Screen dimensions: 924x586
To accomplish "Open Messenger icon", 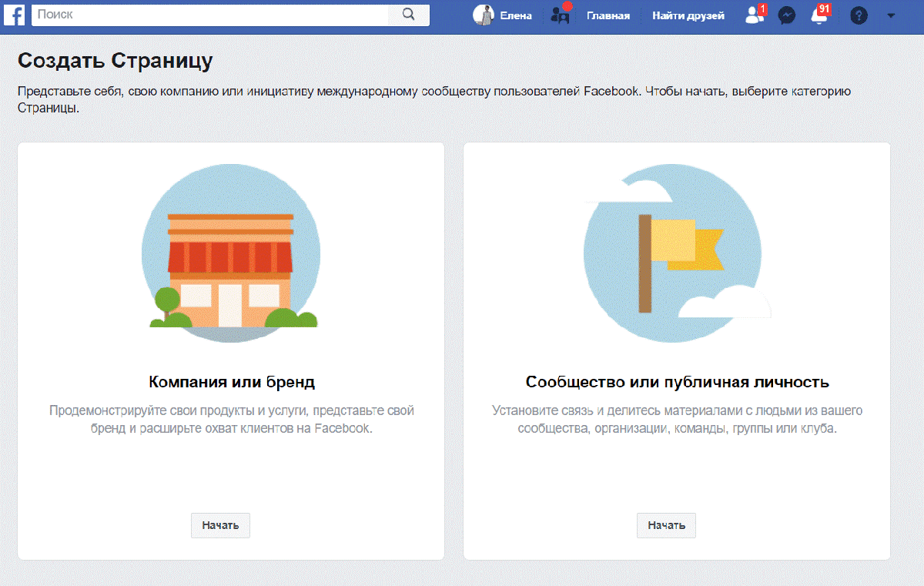I will 787,15.
